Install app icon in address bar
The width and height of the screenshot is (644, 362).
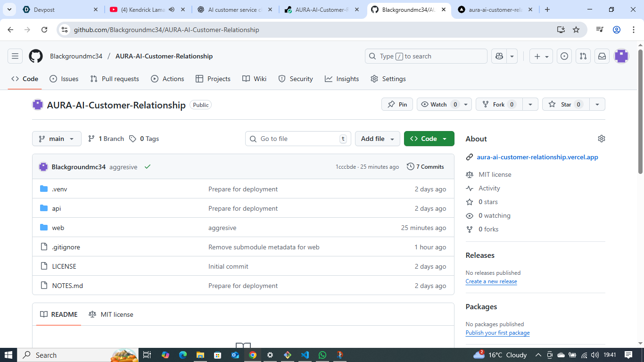click(x=561, y=30)
